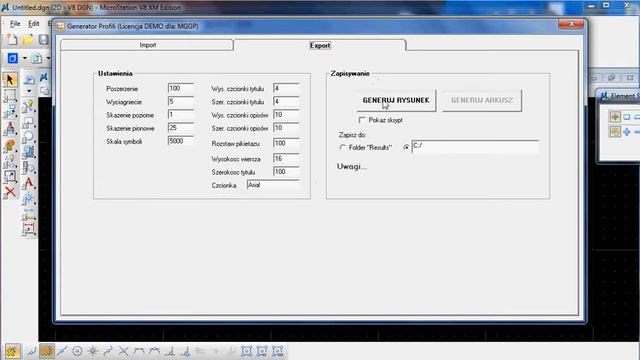Select the Multi-snap 1 icon

click(x=246, y=351)
